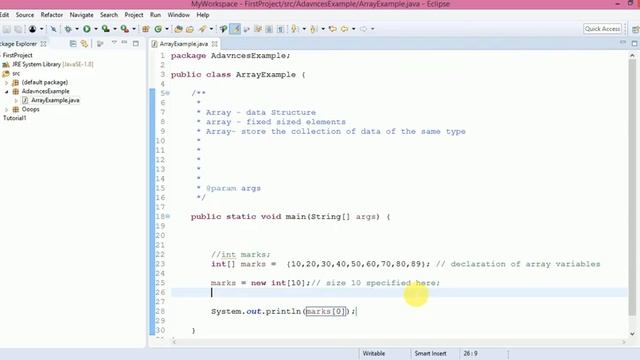The width and height of the screenshot is (640, 360).
Task: Collapse the Javadoc comment fold on line 5
Action: pyautogui.click(x=167, y=93)
